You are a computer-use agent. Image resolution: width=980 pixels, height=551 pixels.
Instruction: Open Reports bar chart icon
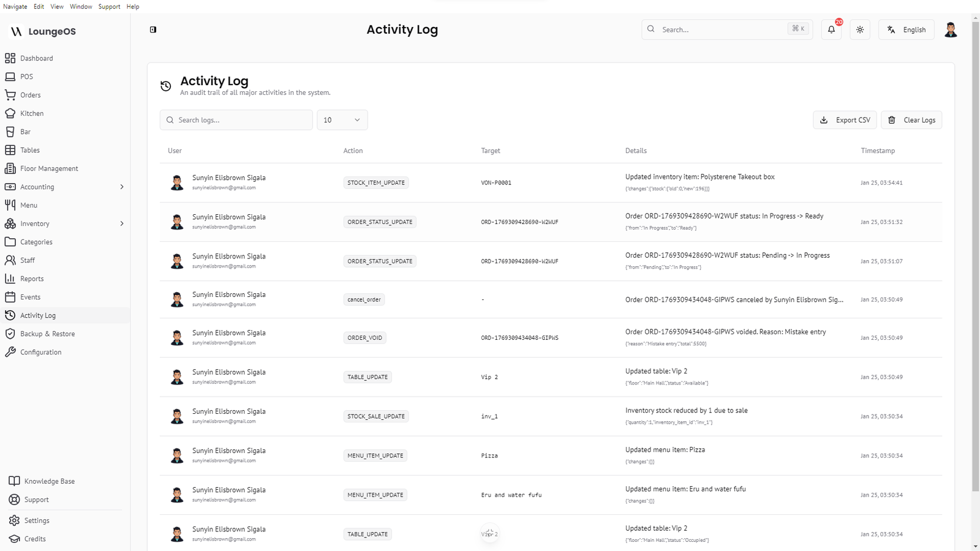click(10, 279)
